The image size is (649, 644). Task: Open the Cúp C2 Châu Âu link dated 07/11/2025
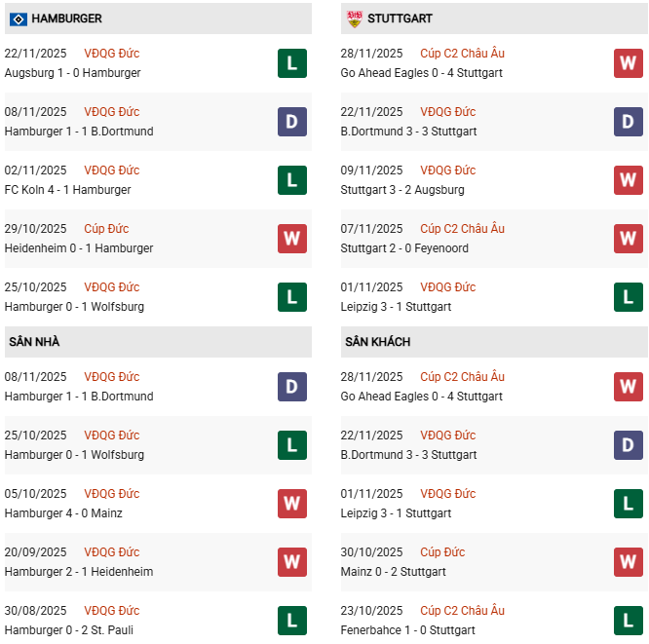point(462,229)
